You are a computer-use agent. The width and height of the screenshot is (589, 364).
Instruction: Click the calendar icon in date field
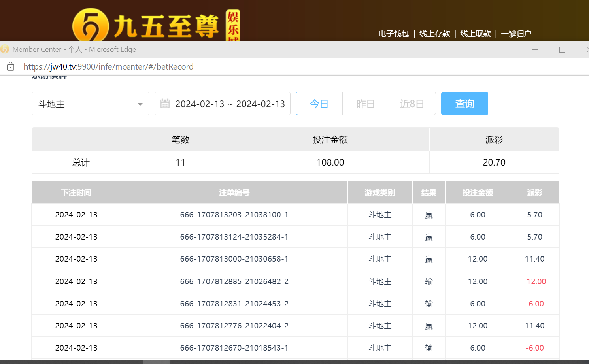point(165,104)
